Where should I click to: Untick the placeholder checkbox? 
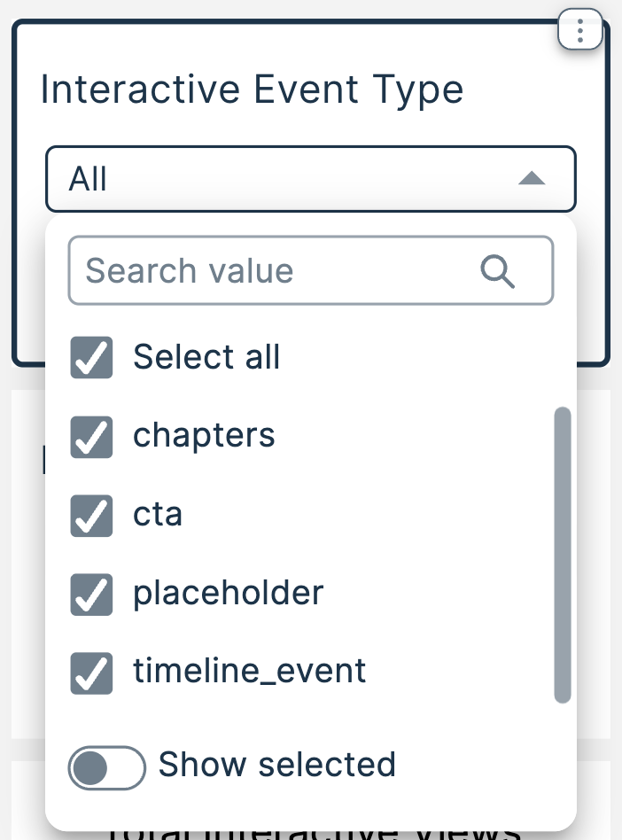click(91, 594)
